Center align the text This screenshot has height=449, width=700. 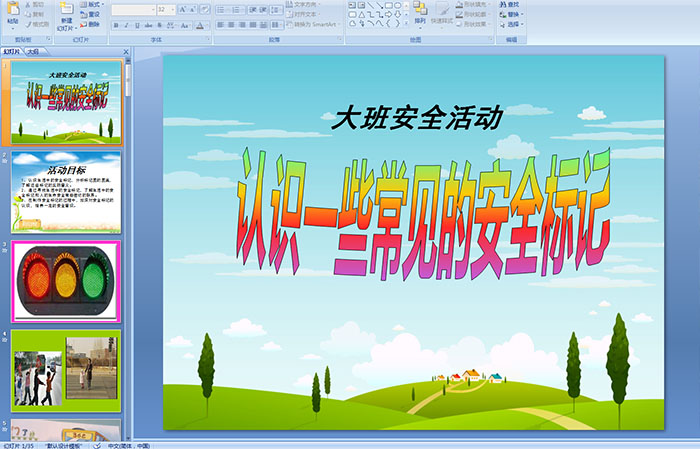(x=231, y=25)
